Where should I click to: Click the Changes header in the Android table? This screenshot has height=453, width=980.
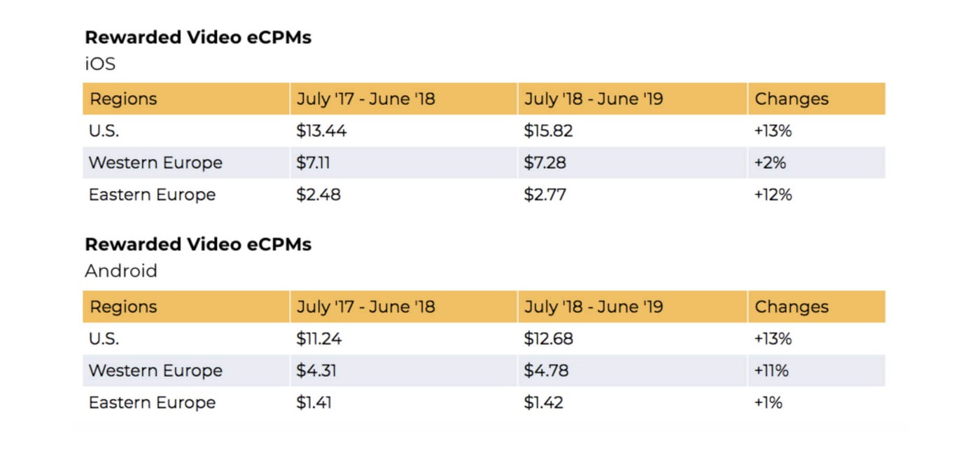[791, 307]
